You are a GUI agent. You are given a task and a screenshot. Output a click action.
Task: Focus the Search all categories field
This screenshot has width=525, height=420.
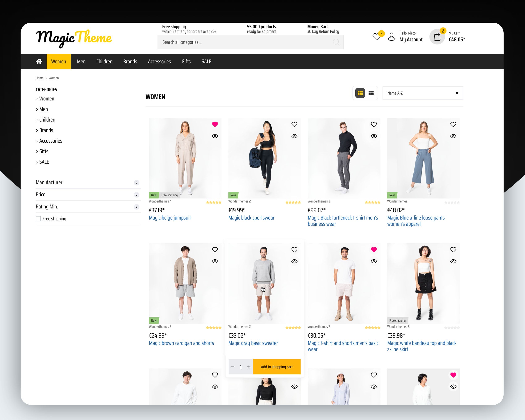(x=251, y=42)
